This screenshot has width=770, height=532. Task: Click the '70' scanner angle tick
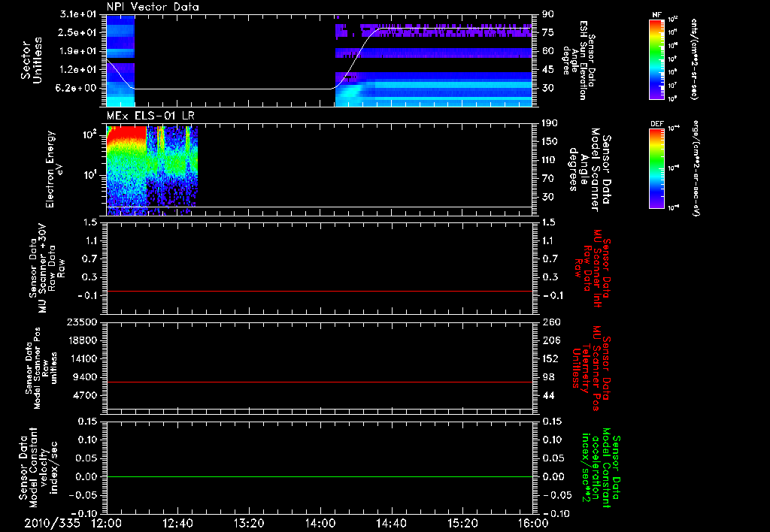click(x=548, y=179)
